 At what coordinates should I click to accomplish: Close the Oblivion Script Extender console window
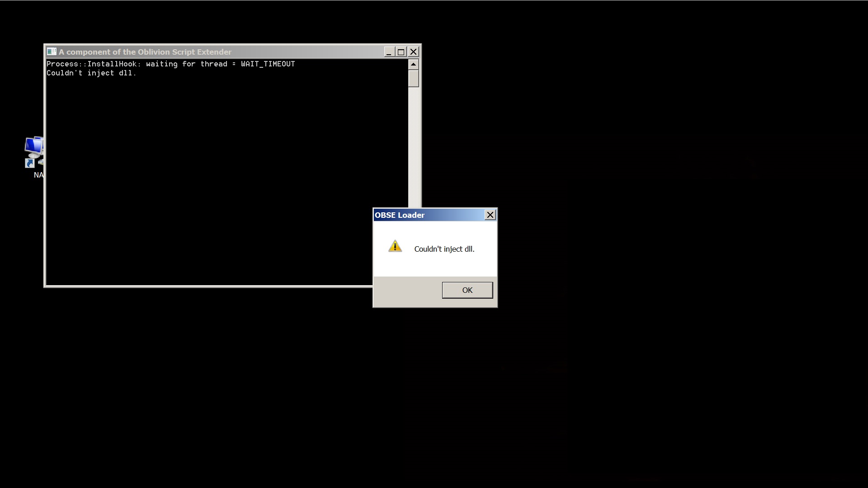coord(413,52)
